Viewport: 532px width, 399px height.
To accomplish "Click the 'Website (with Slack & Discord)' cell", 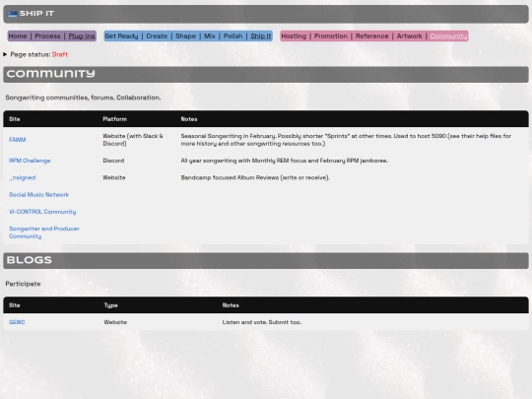I will pos(133,140).
